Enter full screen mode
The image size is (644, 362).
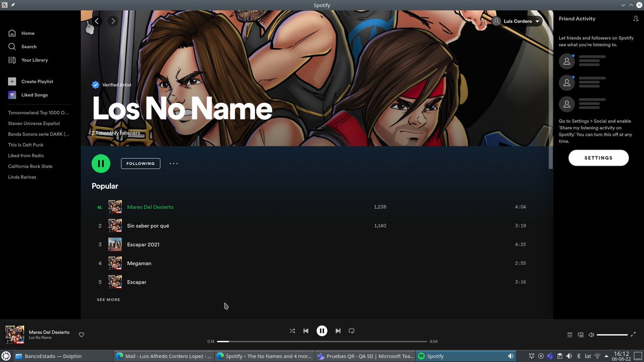coord(634,335)
